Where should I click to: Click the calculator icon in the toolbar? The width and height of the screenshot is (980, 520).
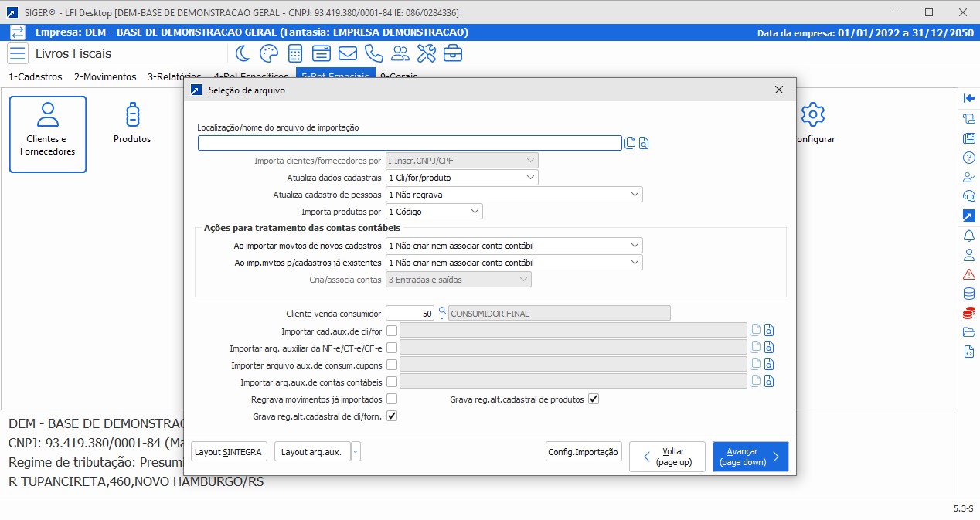[294, 53]
